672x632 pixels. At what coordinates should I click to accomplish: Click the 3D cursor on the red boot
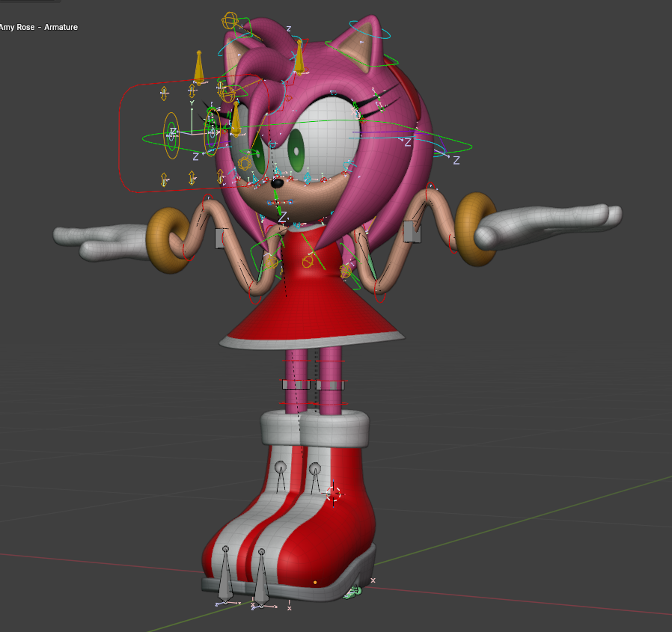334,494
